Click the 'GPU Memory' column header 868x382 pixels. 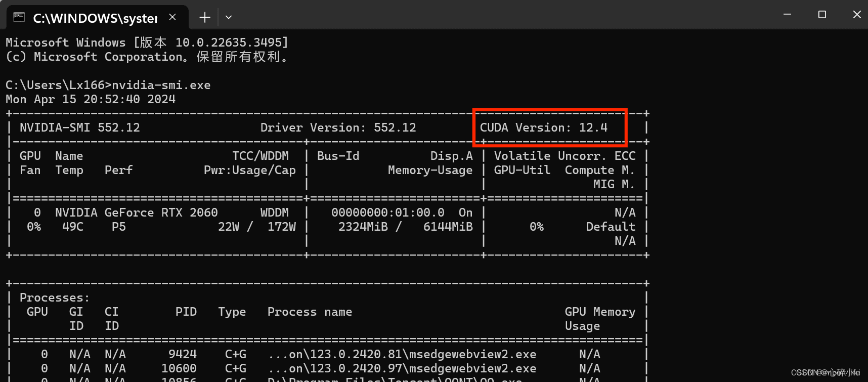[x=600, y=312]
